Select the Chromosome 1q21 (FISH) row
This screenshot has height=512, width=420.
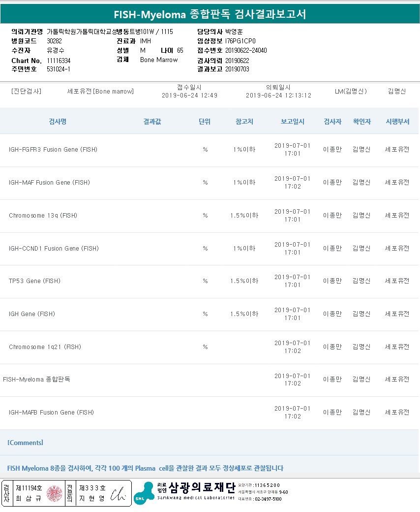[45, 347]
